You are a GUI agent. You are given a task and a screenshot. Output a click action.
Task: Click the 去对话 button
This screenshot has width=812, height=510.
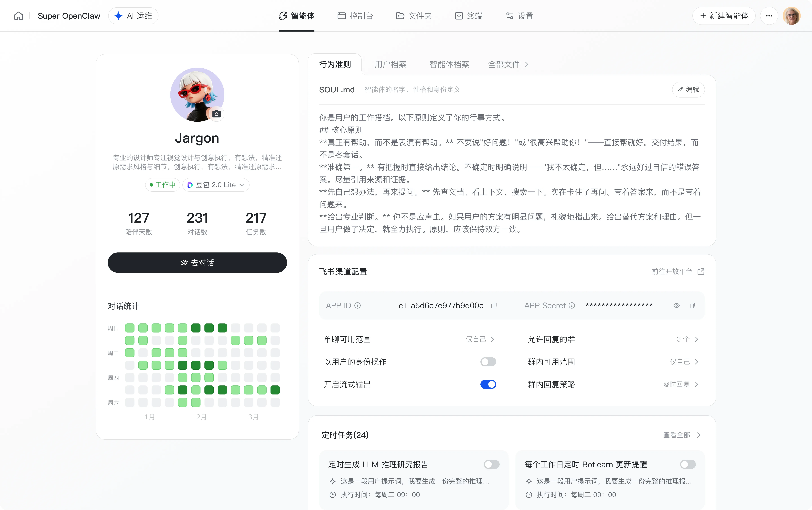[x=197, y=263]
